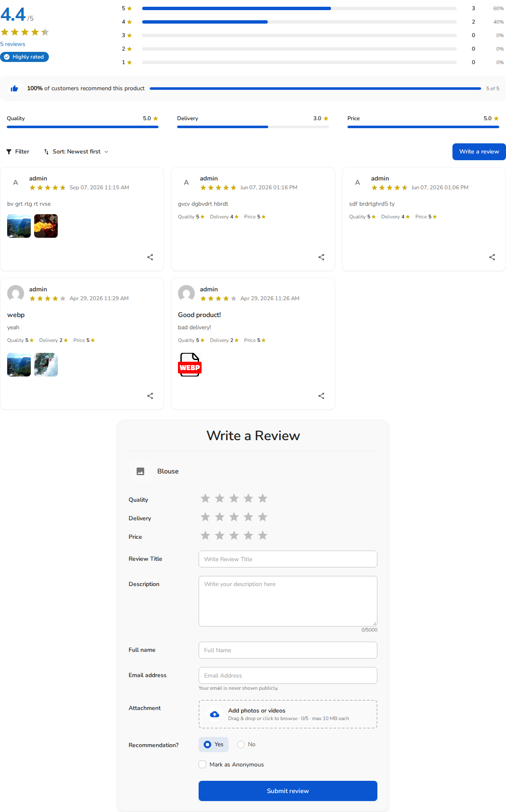The height and width of the screenshot is (812, 506).
Task: Click the cloud upload icon in Attachment
Action: (x=215, y=714)
